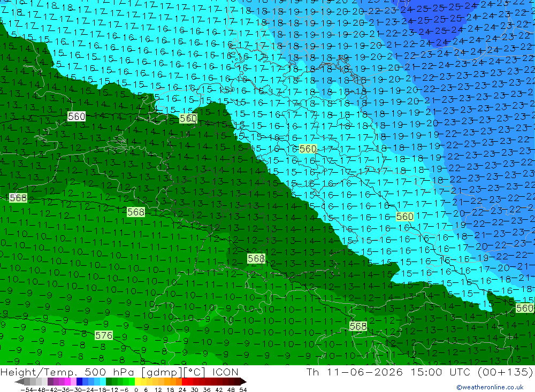Click the '15:00 UTC' valid time text
535x392 pixels.
tap(440, 372)
